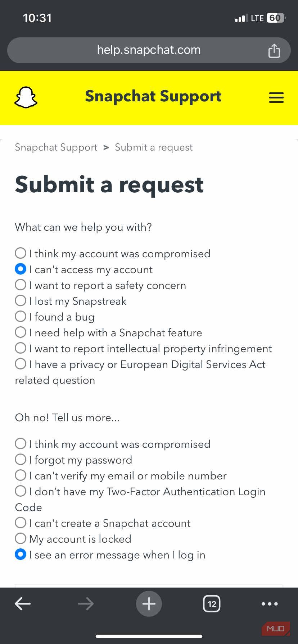The height and width of the screenshot is (644, 298).
Task: Tap the help.snapchat.com address bar
Action: (x=149, y=50)
